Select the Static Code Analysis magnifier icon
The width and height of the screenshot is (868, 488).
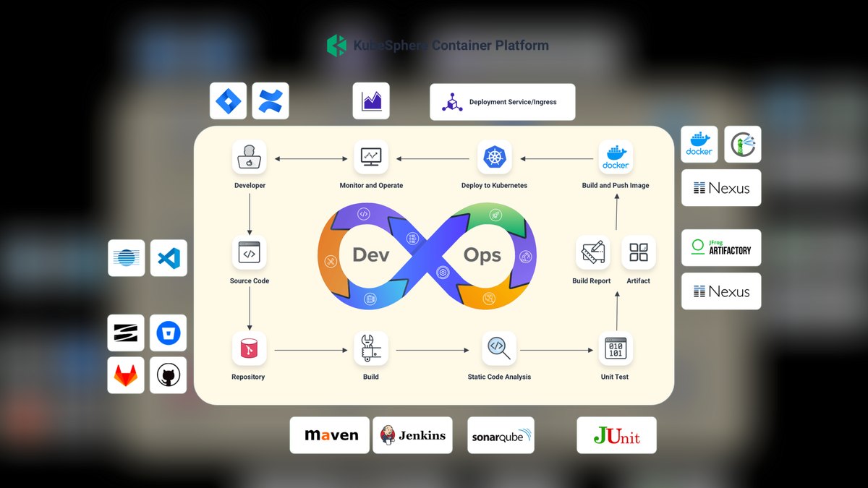[499, 349]
